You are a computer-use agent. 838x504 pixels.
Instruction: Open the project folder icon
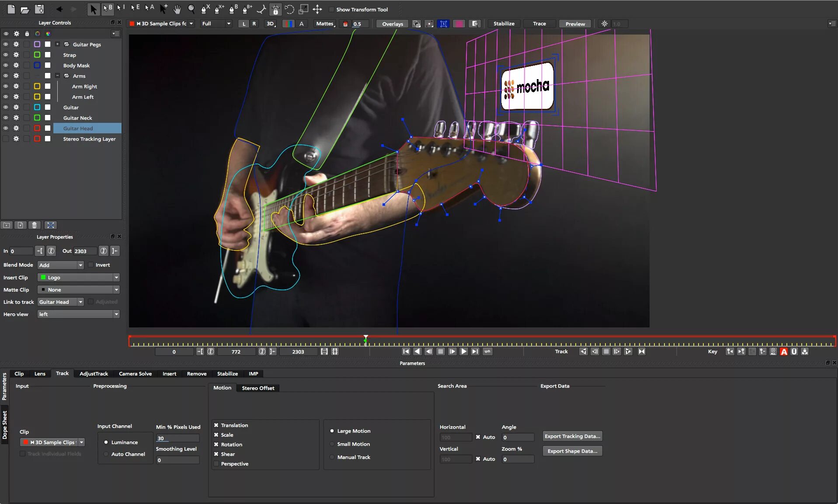pyautogui.click(x=25, y=9)
